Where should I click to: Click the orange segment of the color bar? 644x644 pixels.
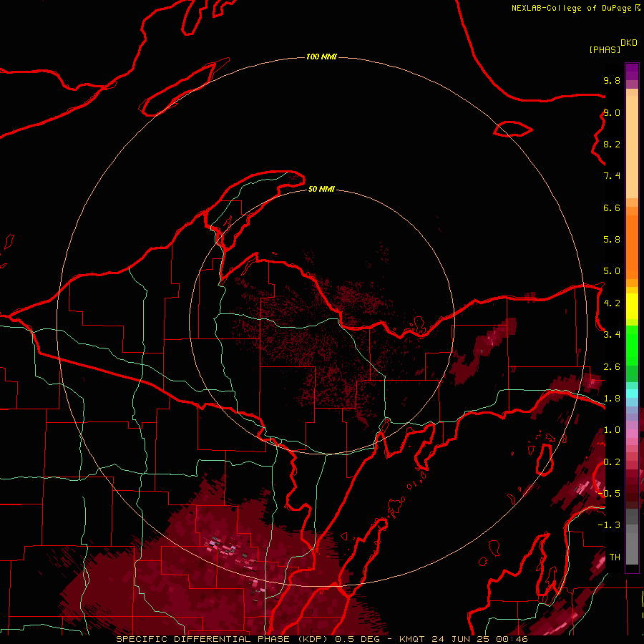(x=632, y=246)
